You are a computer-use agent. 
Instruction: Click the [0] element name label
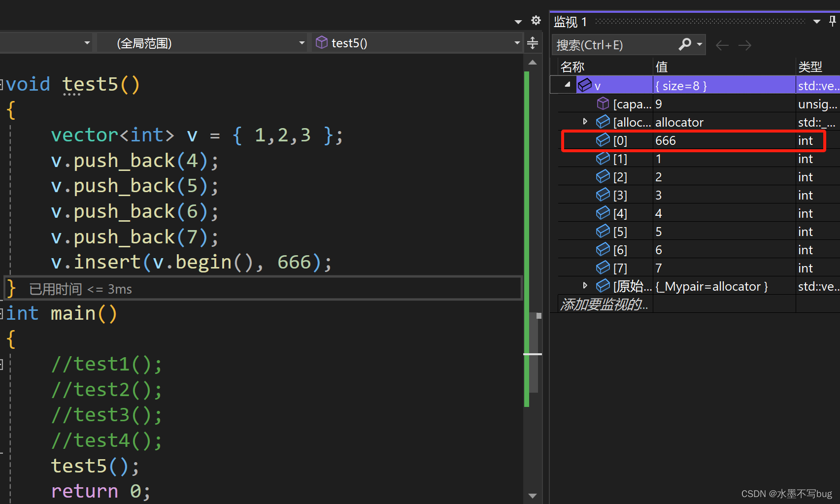(620, 140)
